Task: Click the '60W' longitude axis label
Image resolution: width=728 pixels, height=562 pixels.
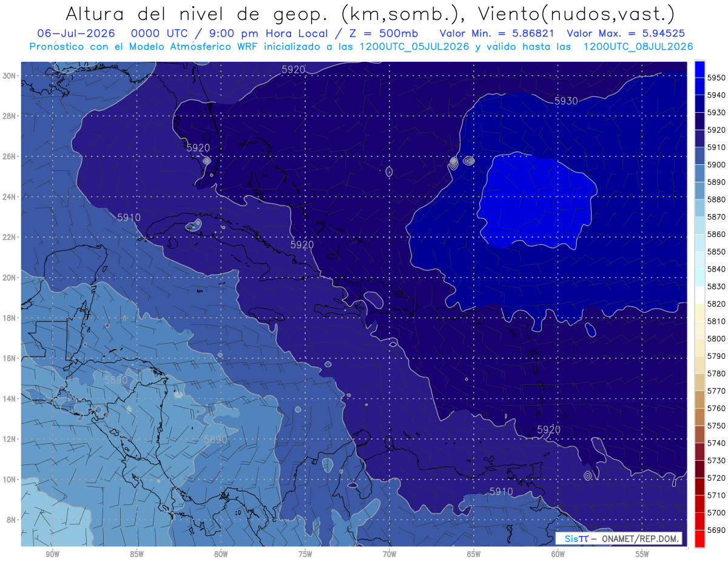Action: coord(558,554)
